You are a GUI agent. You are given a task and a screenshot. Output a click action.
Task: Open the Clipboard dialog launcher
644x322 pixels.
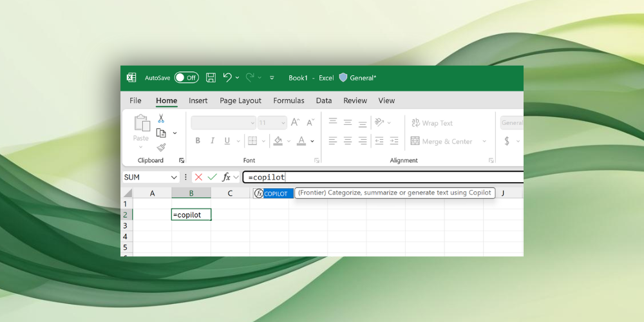point(182,160)
